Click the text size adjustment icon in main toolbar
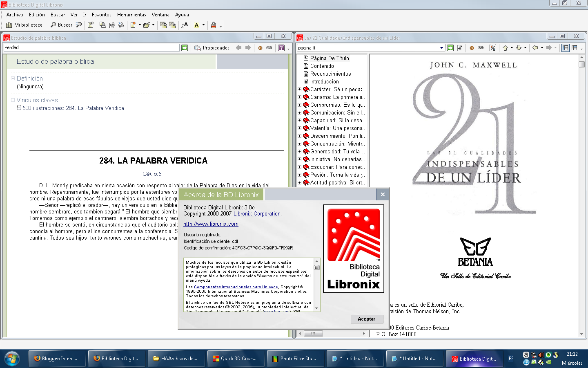This screenshot has width=588, height=368. pyautogui.click(x=185, y=25)
